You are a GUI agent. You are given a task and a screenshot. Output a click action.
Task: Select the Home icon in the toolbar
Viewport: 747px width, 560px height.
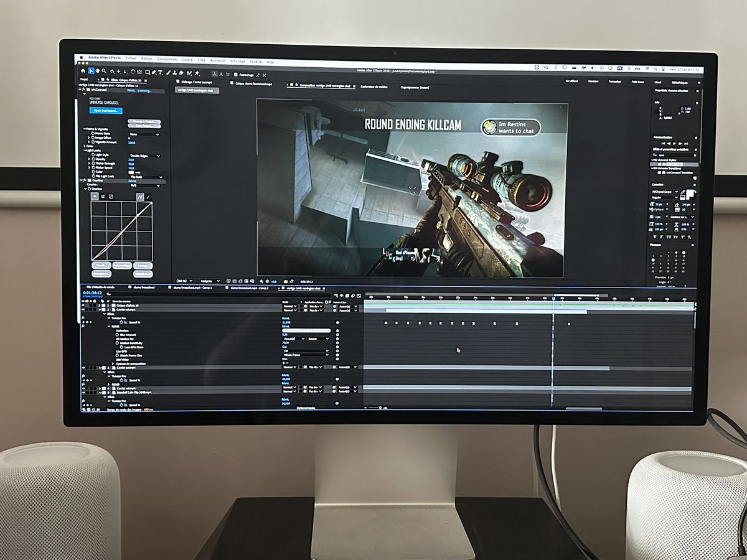point(83,71)
